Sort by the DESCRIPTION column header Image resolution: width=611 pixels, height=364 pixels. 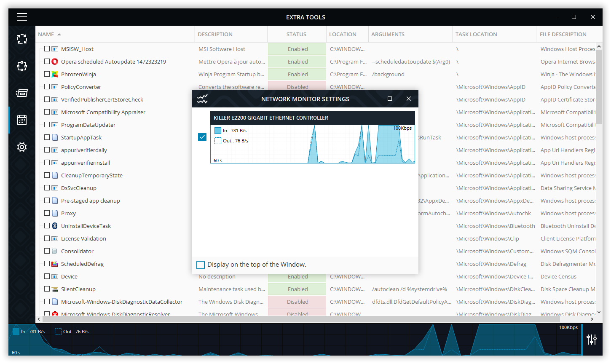click(x=215, y=34)
